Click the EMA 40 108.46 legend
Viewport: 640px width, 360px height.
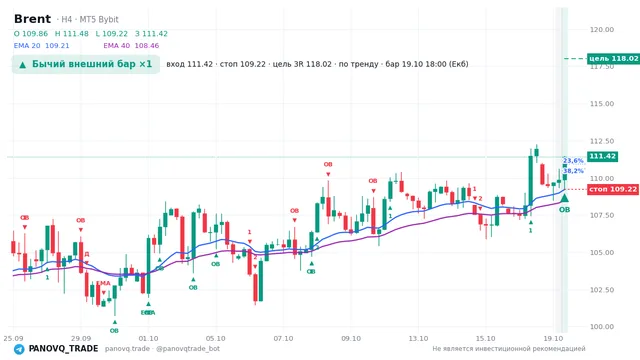131,46
